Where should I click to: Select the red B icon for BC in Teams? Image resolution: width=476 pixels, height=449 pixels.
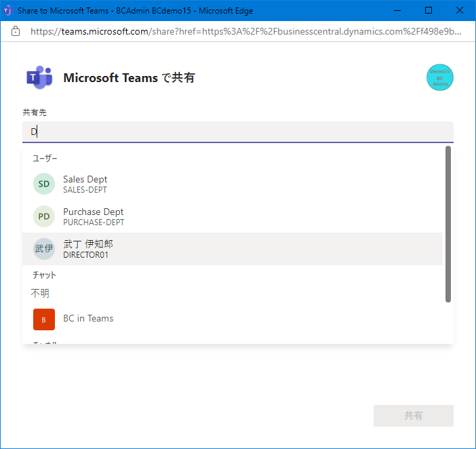(x=44, y=319)
